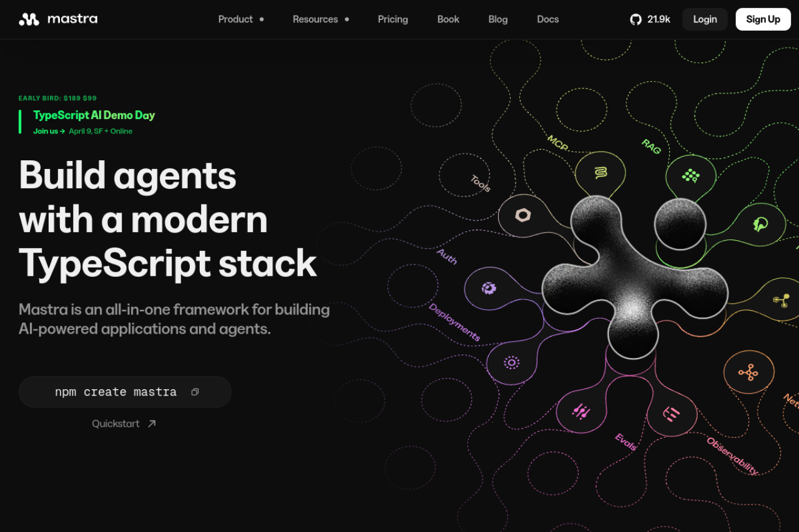Viewport: 799px width, 532px height.
Task: Click the "Deployments" label in the diagram
Action: 454,322
